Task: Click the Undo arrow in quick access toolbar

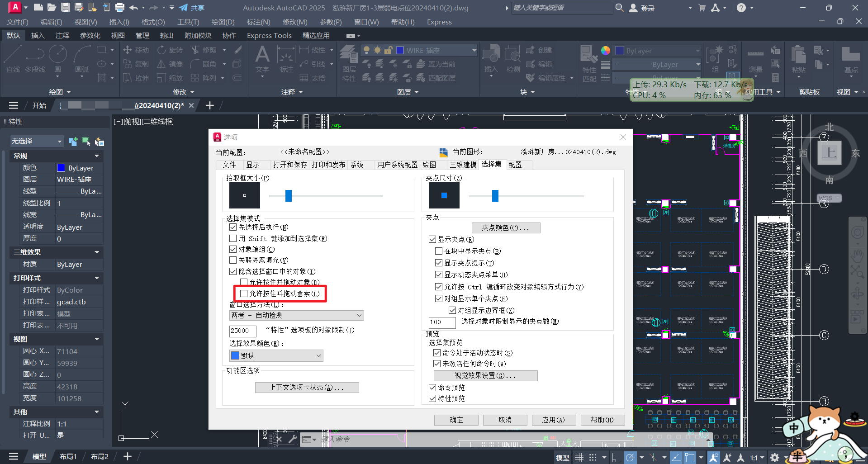Action: (133, 7)
